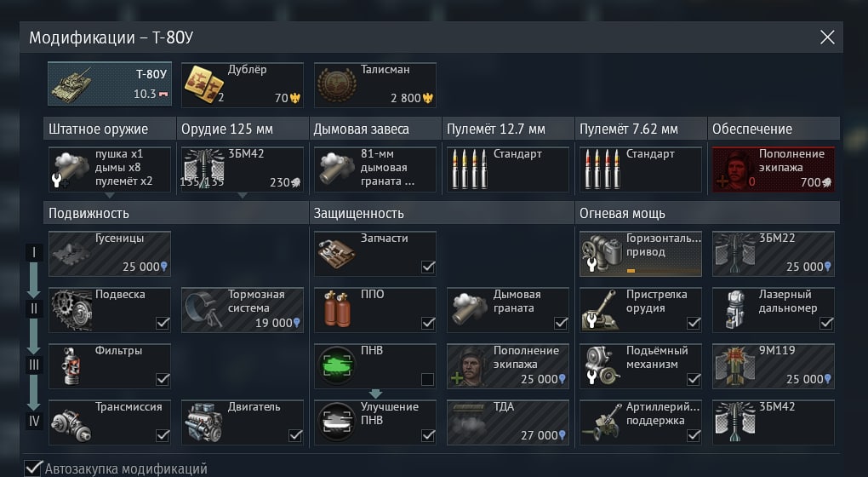Image resolution: width=868 pixels, height=477 pixels.
Task: Select the Т-80У vehicle tab
Action: 110,83
